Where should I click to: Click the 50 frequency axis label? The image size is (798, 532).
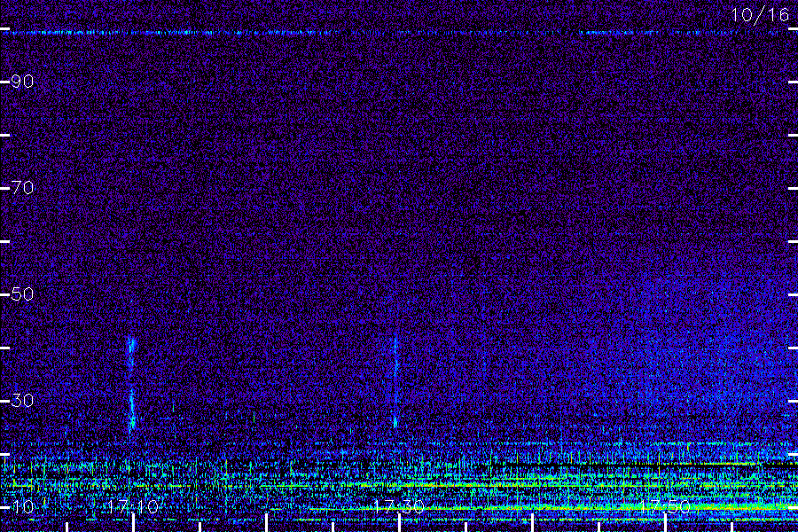22,294
